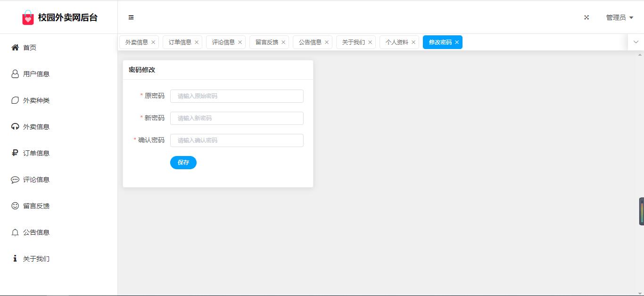Click the user icon beside 用户信息
Viewport: 644px width, 296px height.
(x=15, y=74)
